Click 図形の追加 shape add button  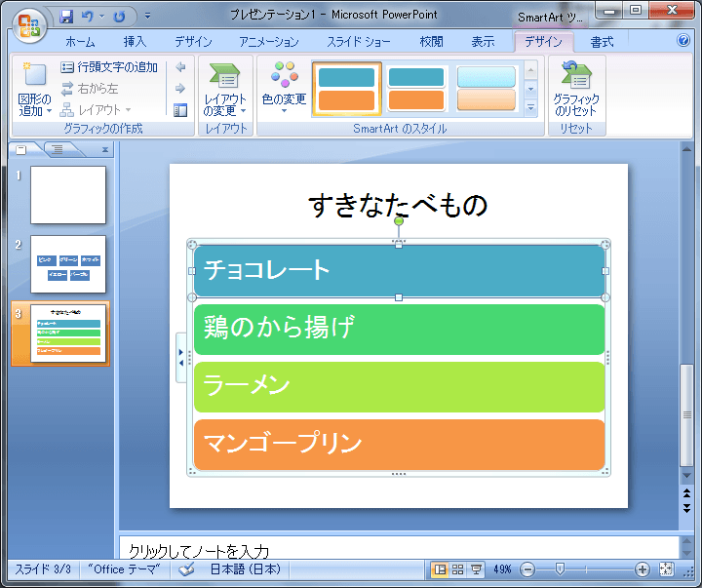click(x=34, y=89)
